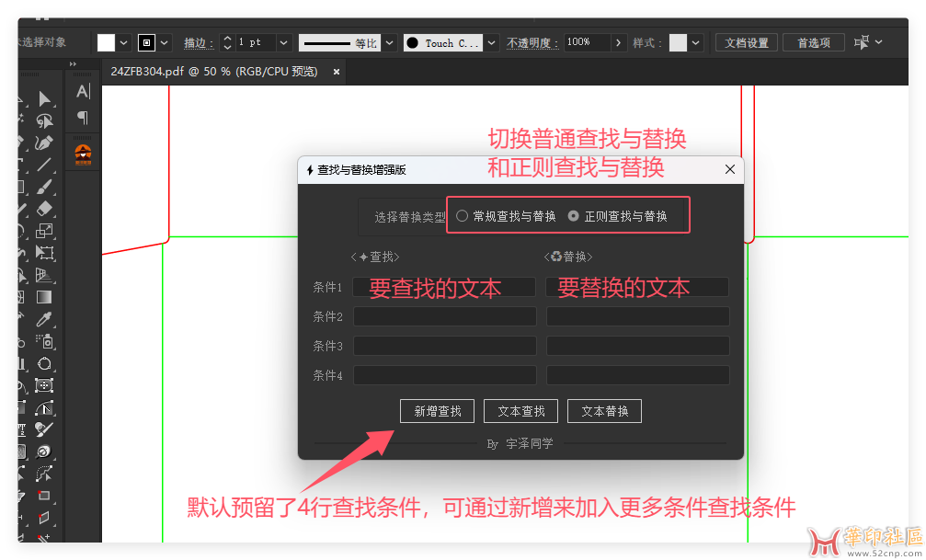Select the Eyedropper tool
The width and height of the screenshot is (926, 560).
[44, 319]
